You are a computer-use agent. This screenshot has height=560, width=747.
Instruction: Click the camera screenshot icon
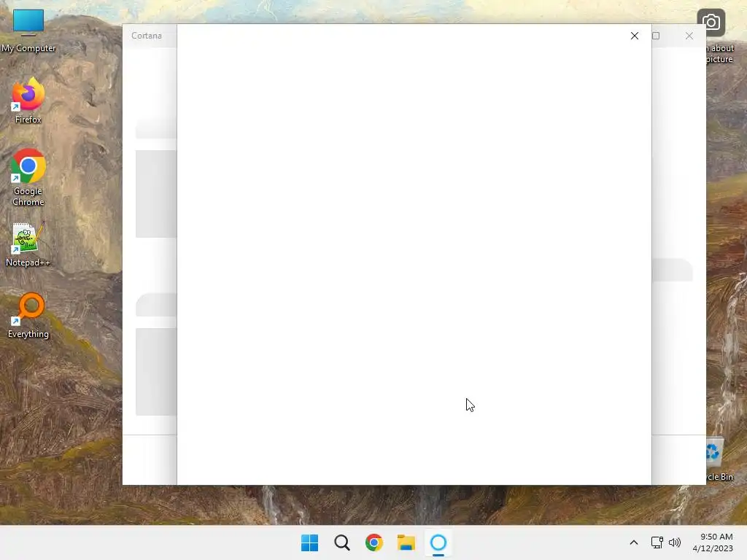point(711,23)
